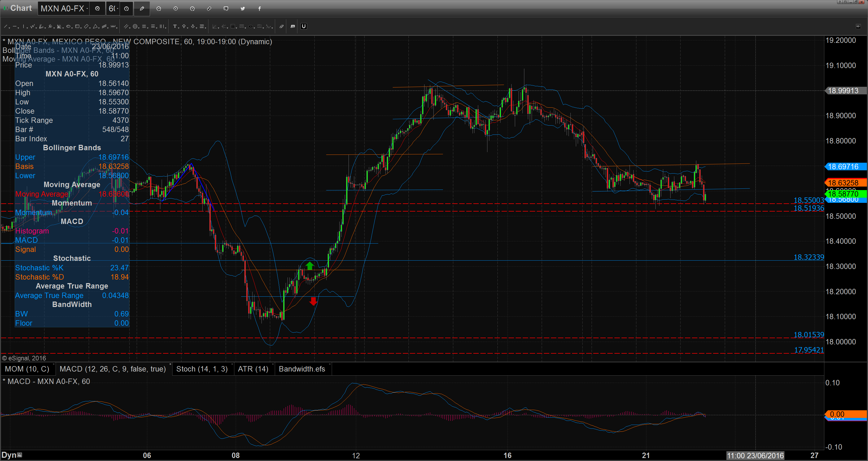
Task: Select the horizontal line tool
Action: click(x=14, y=26)
